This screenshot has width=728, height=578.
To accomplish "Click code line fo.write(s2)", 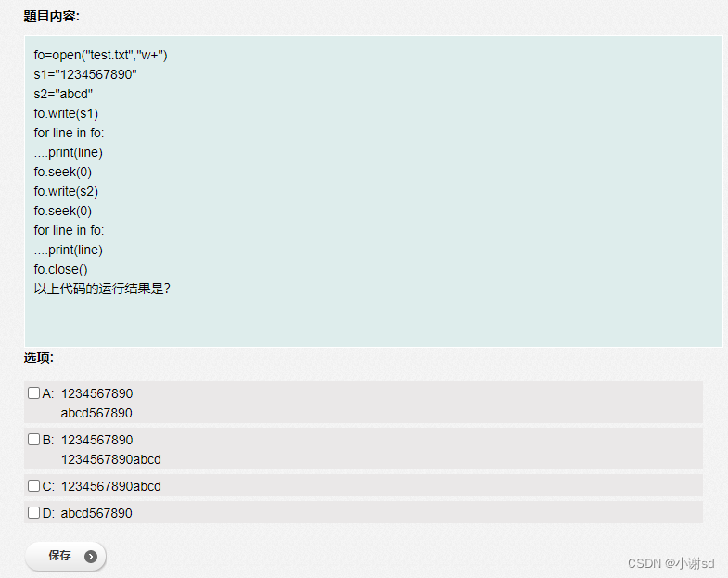I will tap(66, 191).
